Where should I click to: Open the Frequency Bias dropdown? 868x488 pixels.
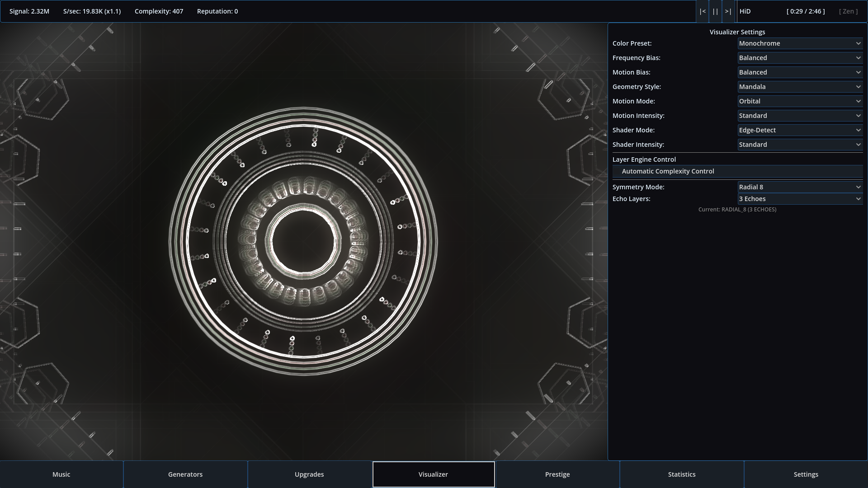tap(800, 58)
